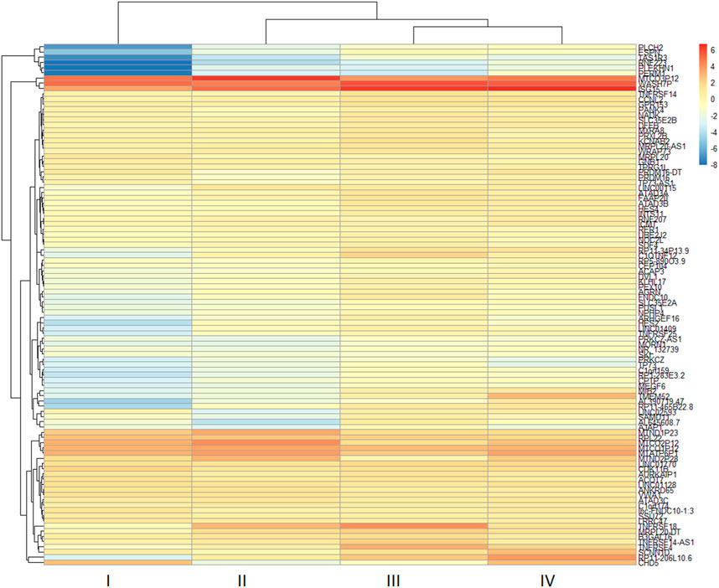Click the PLCH2 gene label
719x588 pixels.
point(650,47)
